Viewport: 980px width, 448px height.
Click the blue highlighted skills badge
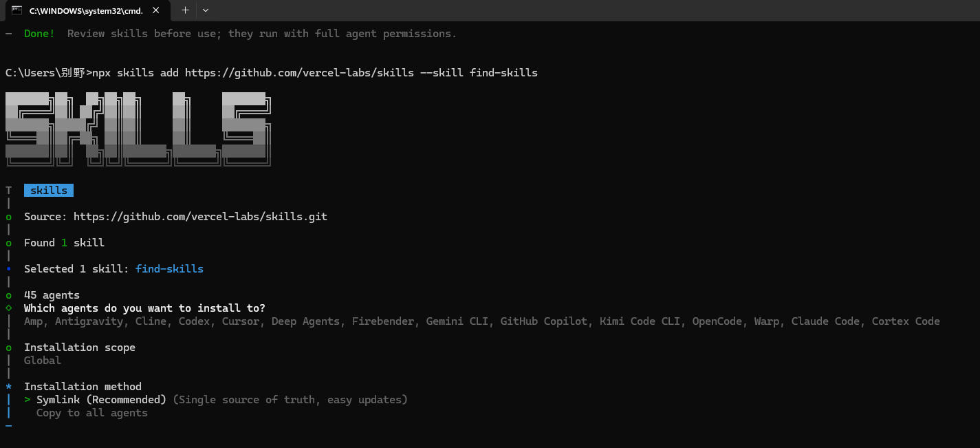point(49,191)
